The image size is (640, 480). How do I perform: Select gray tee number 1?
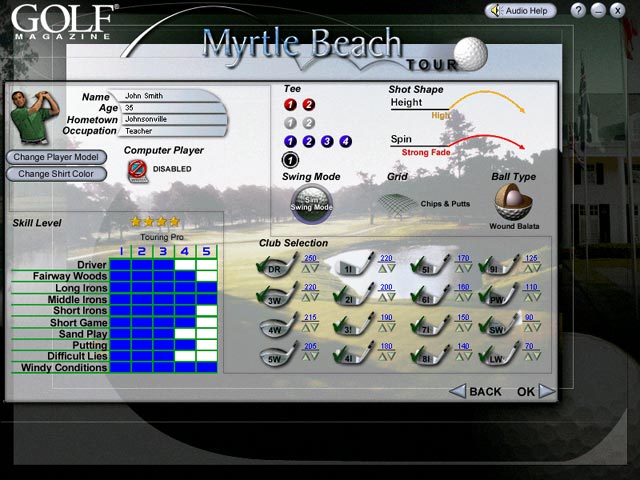pyautogui.click(x=290, y=123)
